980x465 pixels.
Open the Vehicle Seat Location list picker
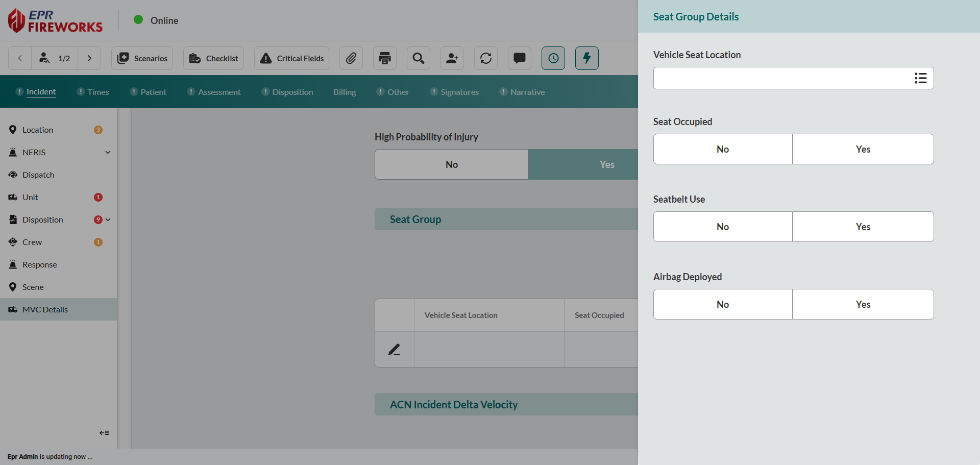[920, 78]
